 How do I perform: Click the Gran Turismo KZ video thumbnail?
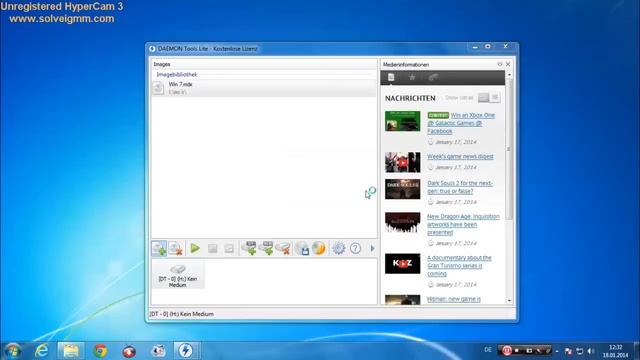(x=402, y=264)
